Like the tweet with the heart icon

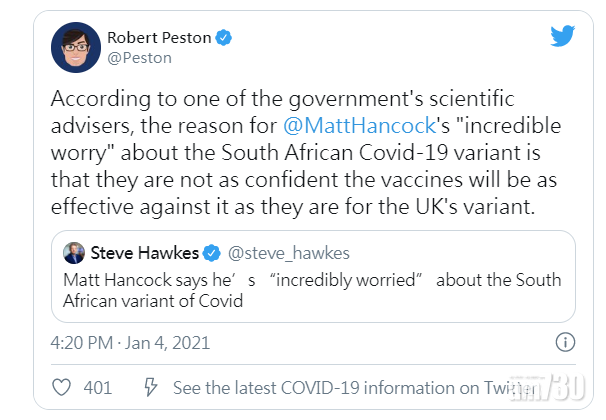[x=61, y=386]
